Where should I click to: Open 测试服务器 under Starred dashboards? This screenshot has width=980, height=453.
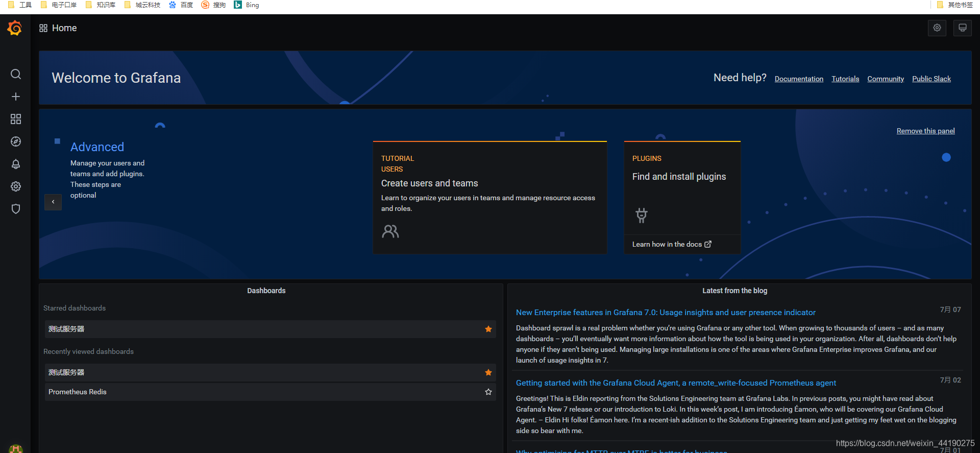click(x=271, y=329)
